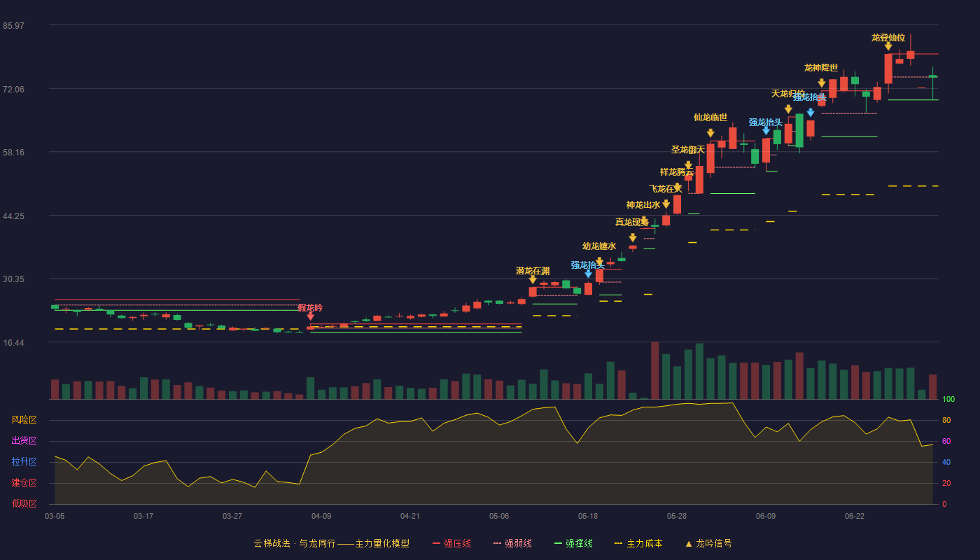The image size is (980, 560).
Task: Click the 05-06 date label
Action: tap(499, 516)
